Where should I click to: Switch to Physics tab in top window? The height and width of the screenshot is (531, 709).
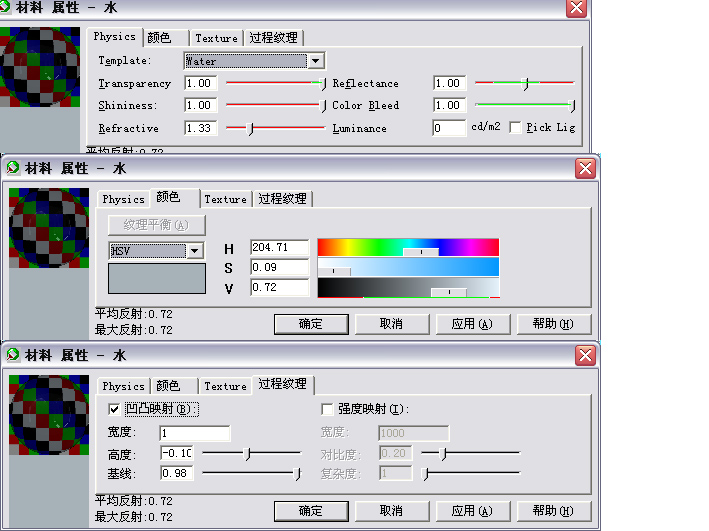[114, 37]
